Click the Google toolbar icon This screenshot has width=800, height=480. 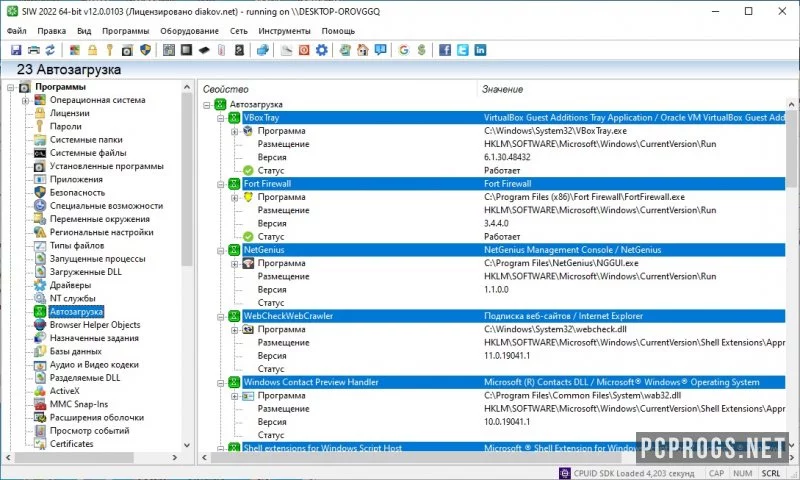tap(404, 50)
